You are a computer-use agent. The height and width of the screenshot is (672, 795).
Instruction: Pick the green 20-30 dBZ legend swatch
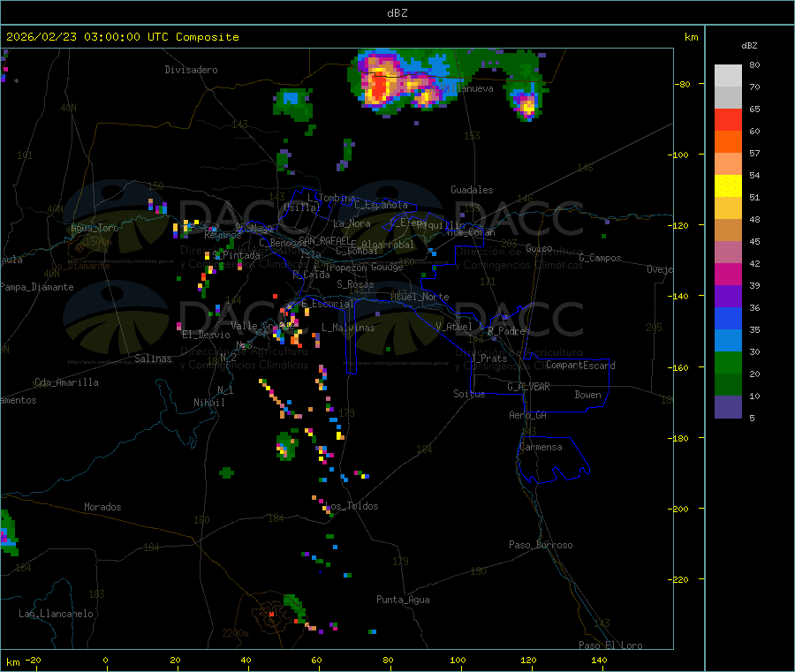click(x=728, y=363)
